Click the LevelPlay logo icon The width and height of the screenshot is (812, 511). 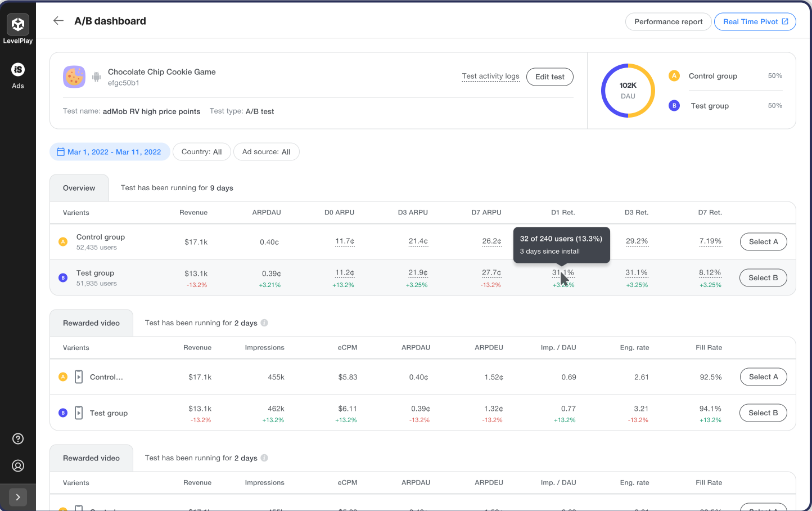click(18, 24)
